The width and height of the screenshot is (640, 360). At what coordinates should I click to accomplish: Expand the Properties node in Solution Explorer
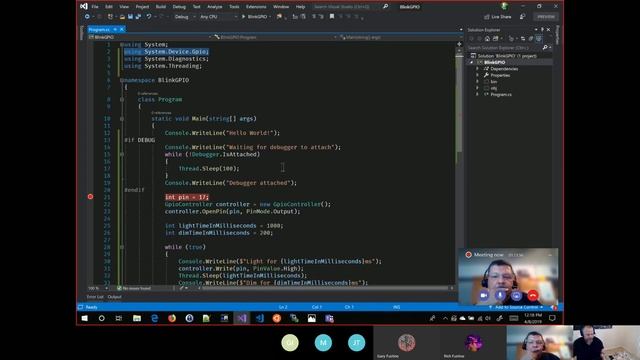477,76
